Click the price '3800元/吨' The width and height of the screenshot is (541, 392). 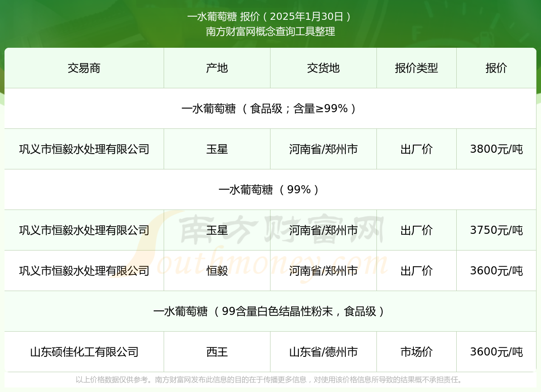(496, 149)
